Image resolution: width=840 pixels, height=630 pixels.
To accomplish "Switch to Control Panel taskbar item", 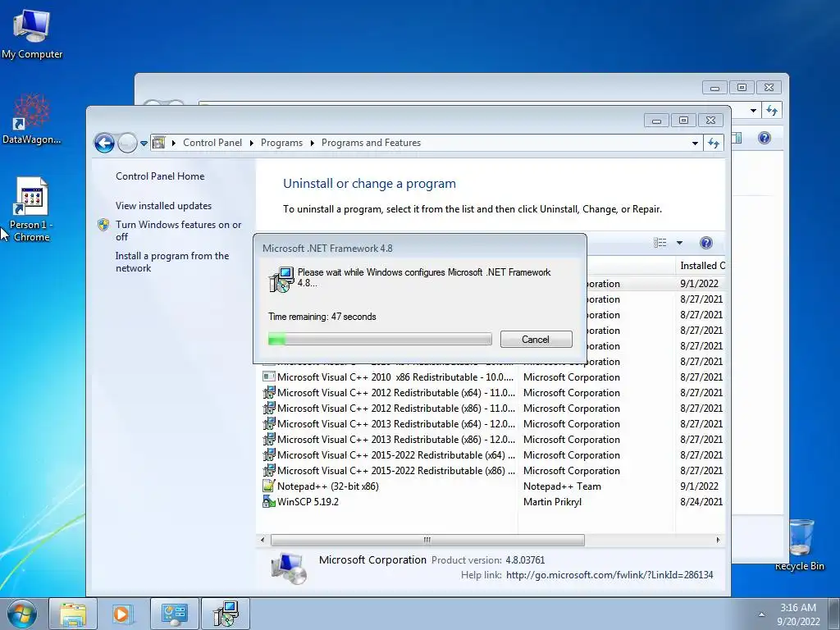I will click(174, 614).
